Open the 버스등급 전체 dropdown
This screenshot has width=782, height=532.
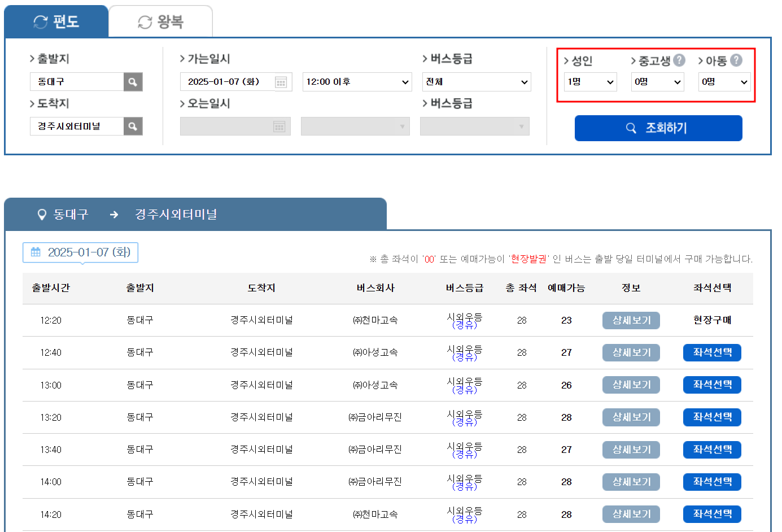point(477,82)
